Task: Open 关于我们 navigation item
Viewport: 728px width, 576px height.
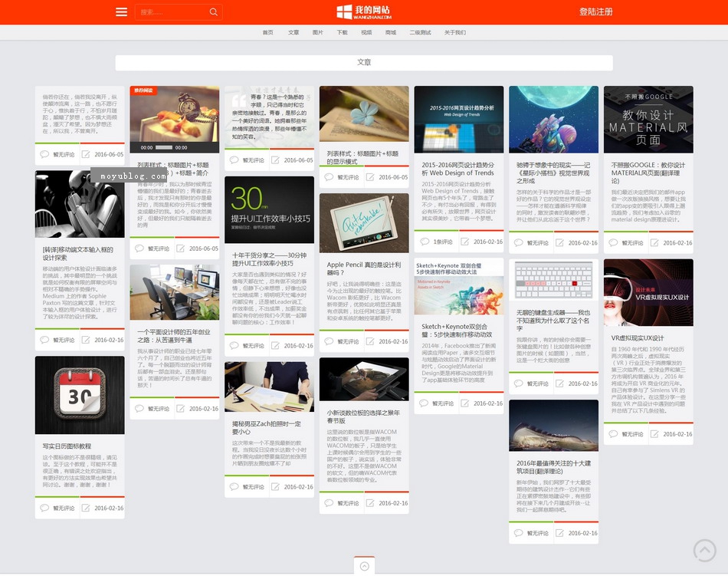Action: click(455, 32)
